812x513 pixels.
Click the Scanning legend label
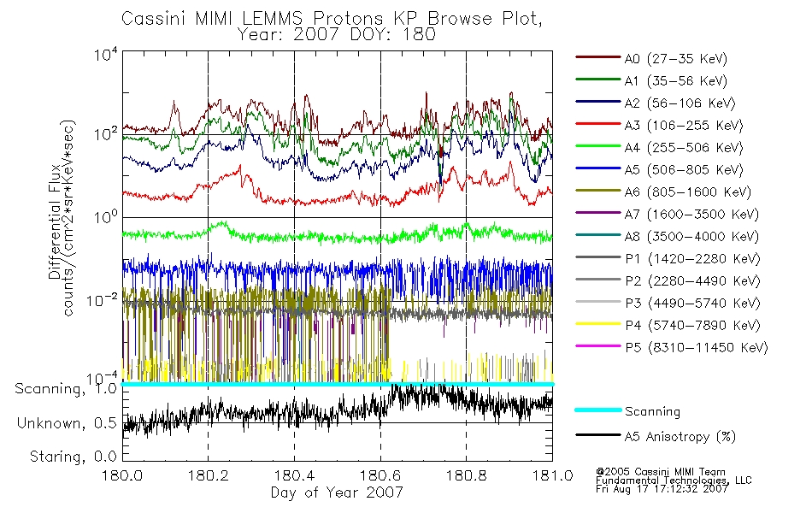pos(652,412)
